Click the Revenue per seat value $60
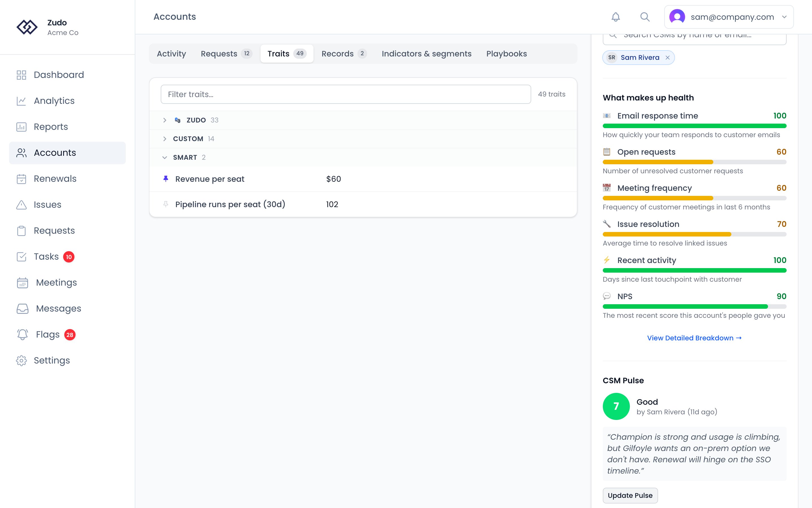This screenshot has height=508, width=812. point(334,179)
